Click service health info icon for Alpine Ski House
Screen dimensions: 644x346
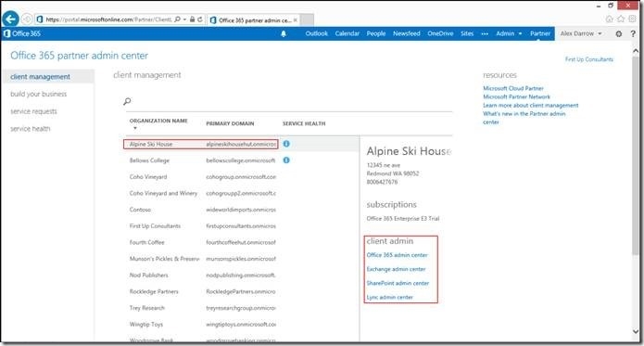click(286, 144)
